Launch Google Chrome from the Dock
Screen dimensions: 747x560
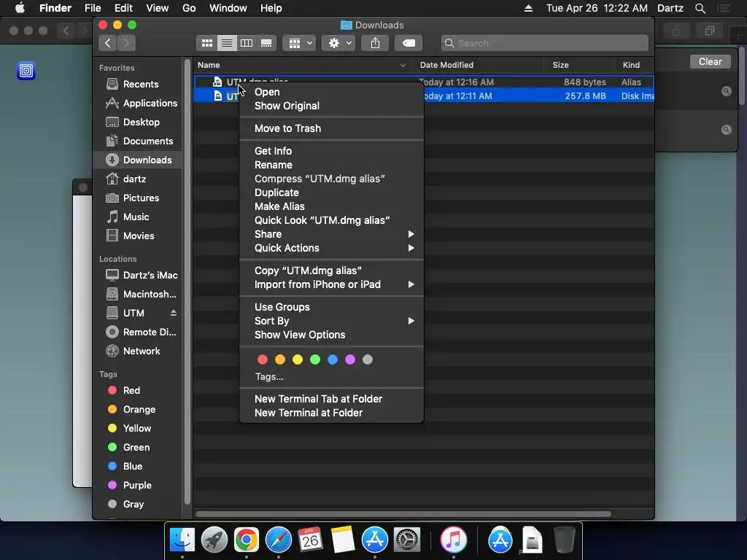coord(247,540)
